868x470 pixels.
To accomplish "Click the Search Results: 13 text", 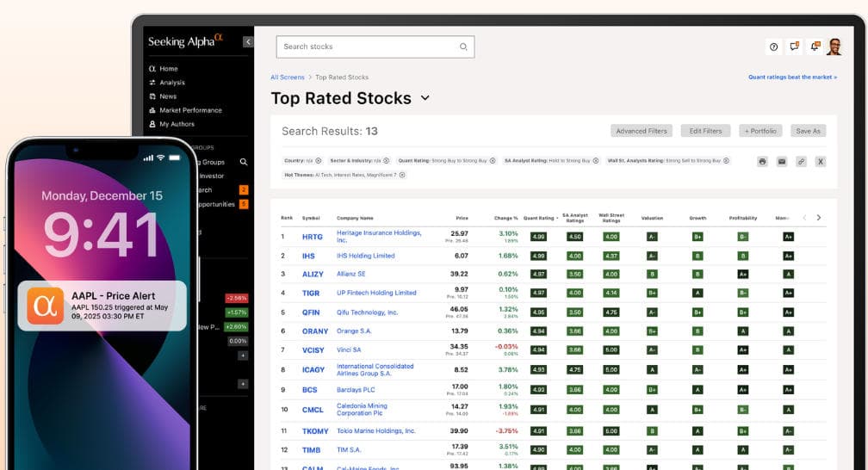I will pyautogui.click(x=329, y=131).
